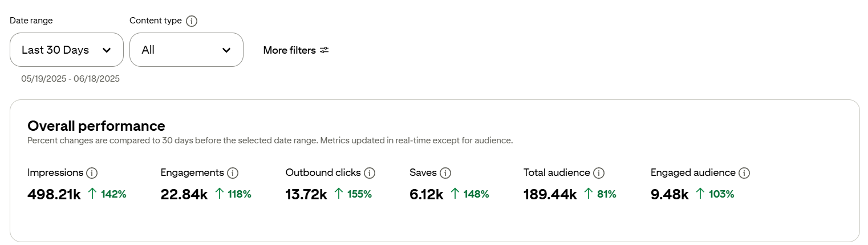The width and height of the screenshot is (868, 245).
Task: Select the 498.21k Impressions value
Action: coord(54,194)
